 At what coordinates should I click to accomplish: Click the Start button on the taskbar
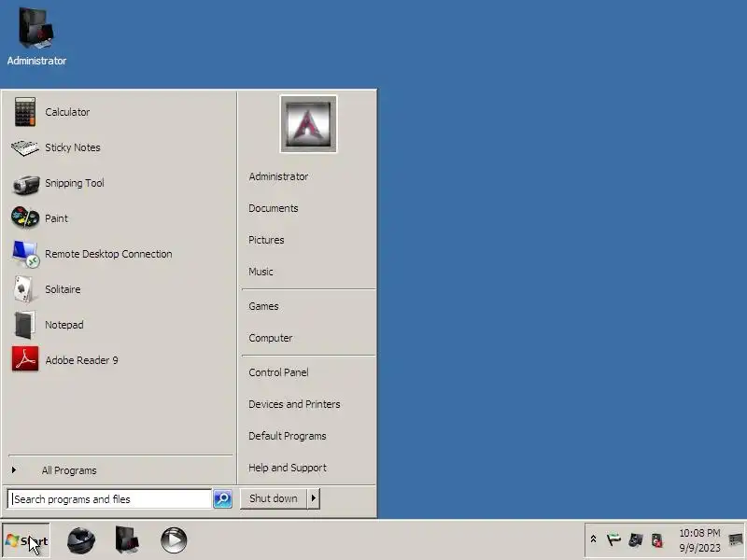pyautogui.click(x=26, y=540)
